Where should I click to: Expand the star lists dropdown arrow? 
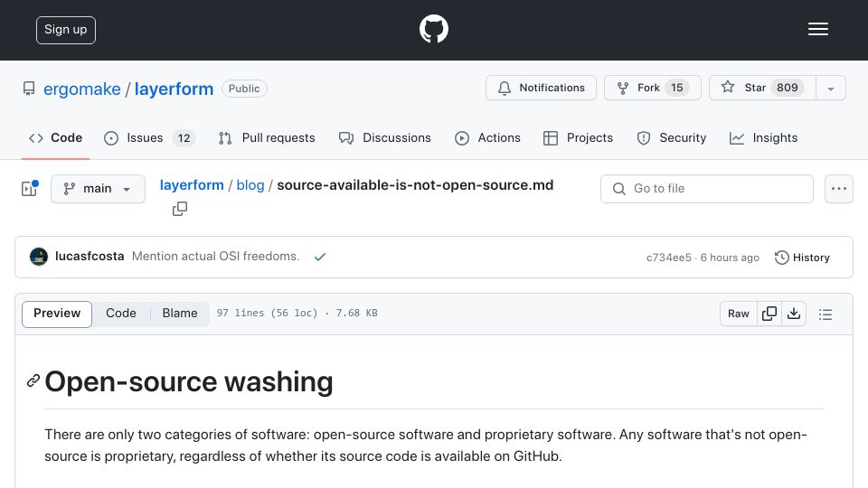(x=830, y=89)
